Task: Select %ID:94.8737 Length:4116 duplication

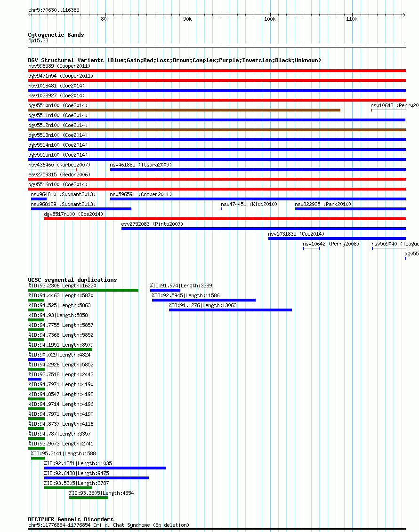Action: click(x=36, y=428)
